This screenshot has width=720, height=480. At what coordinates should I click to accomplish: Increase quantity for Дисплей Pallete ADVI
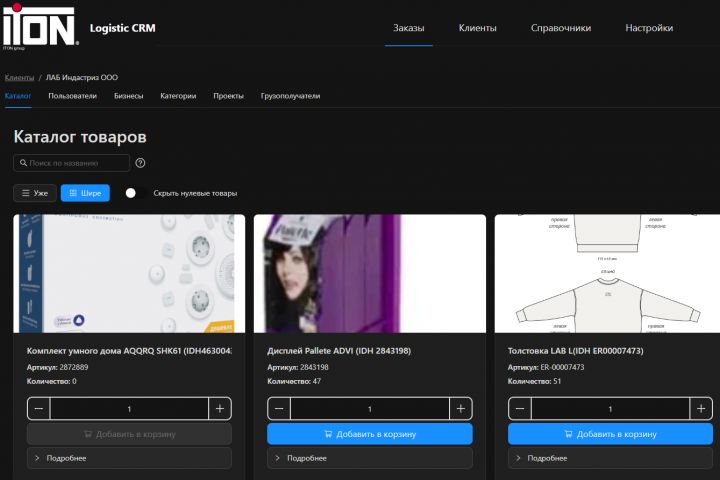[x=461, y=408]
